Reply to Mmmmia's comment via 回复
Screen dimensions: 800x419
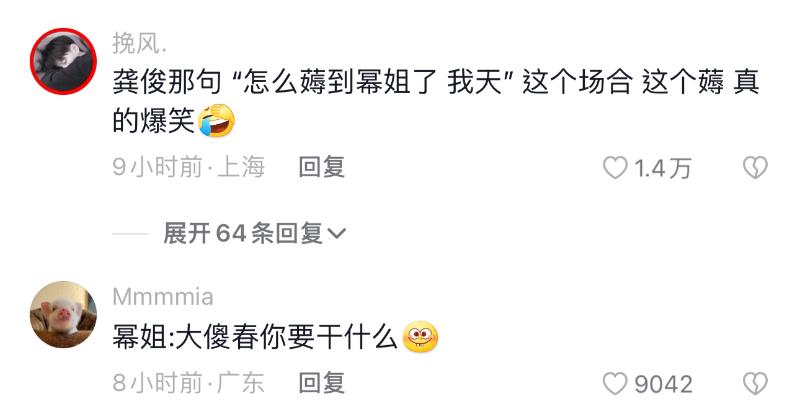(321, 383)
